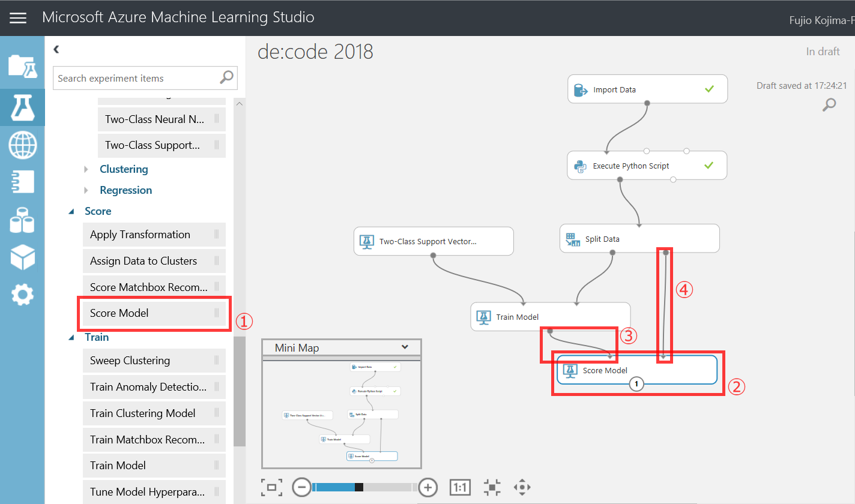Open Settings gear icon in sidebar
Screen dimensions: 855x504
22,295
